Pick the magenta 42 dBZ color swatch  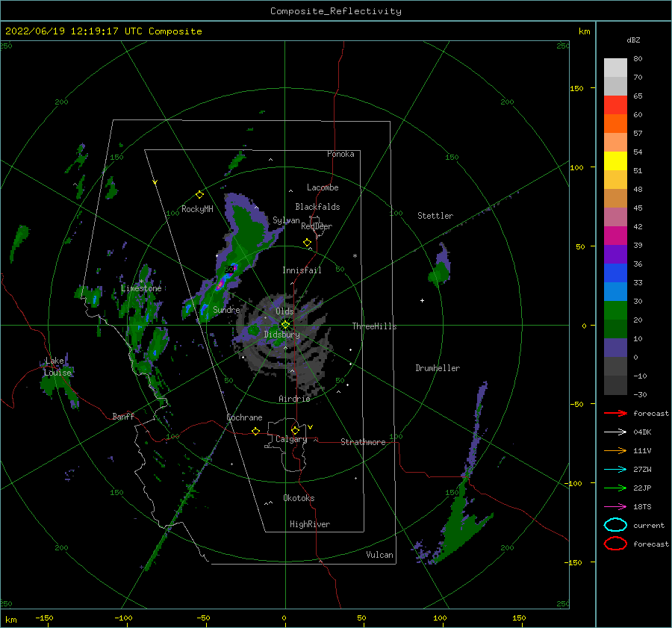[615, 235]
